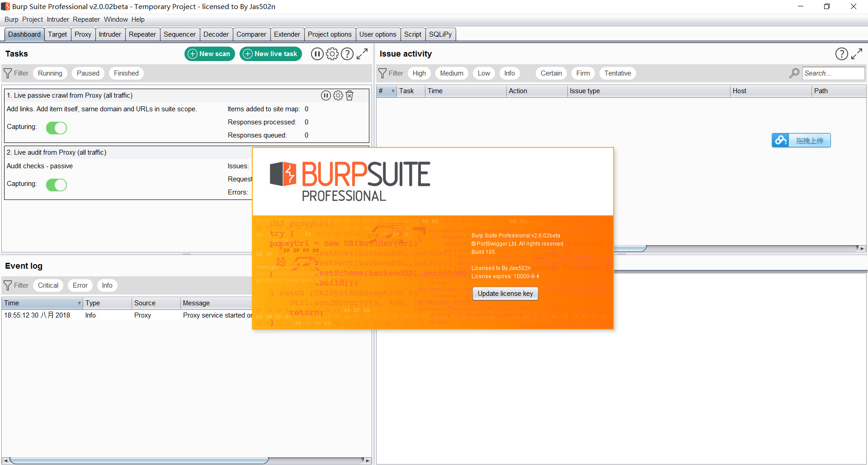
Task: Toggle the Info event log filter
Action: point(107,285)
